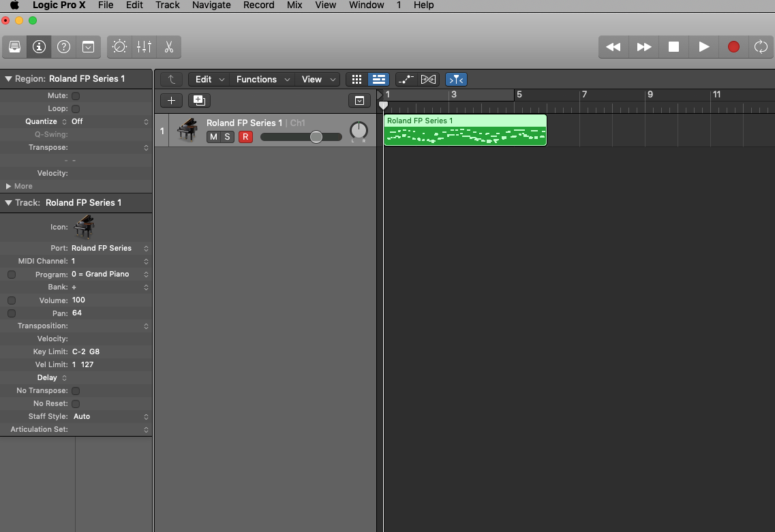Viewport: 775px width, 532px height.
Task: Mute track Roland FP Series 1
Action: (x=213, y=137)
